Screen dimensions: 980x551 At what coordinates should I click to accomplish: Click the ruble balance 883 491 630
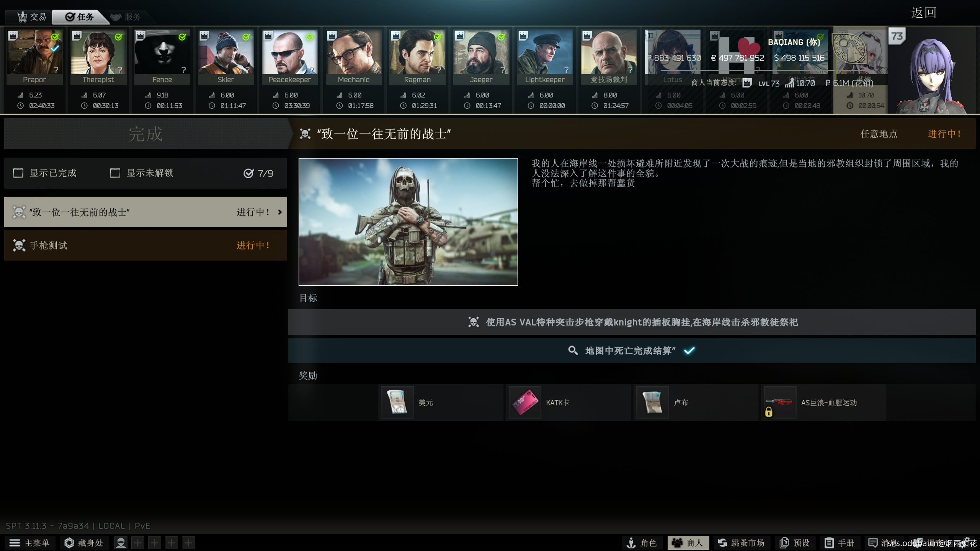click(674, 58)
